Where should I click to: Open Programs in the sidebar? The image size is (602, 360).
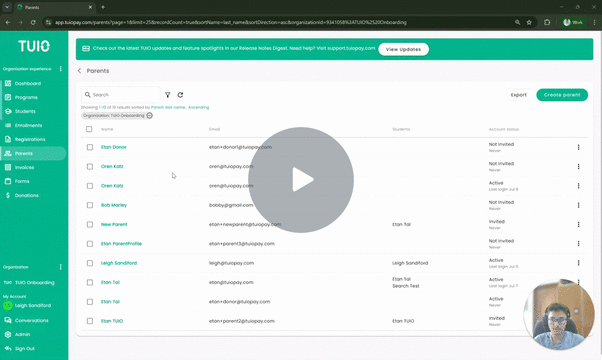pyautogui.click(x=26, y=97)
